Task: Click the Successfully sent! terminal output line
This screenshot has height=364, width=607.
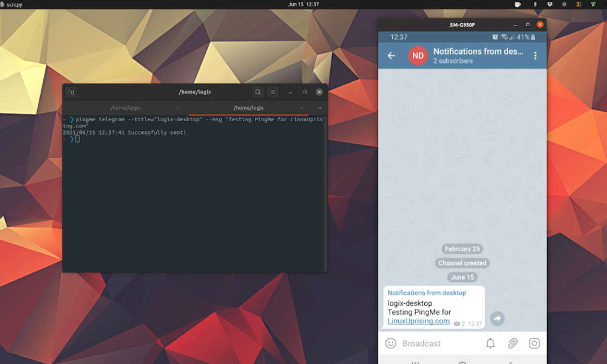Action: coord(124,132)
